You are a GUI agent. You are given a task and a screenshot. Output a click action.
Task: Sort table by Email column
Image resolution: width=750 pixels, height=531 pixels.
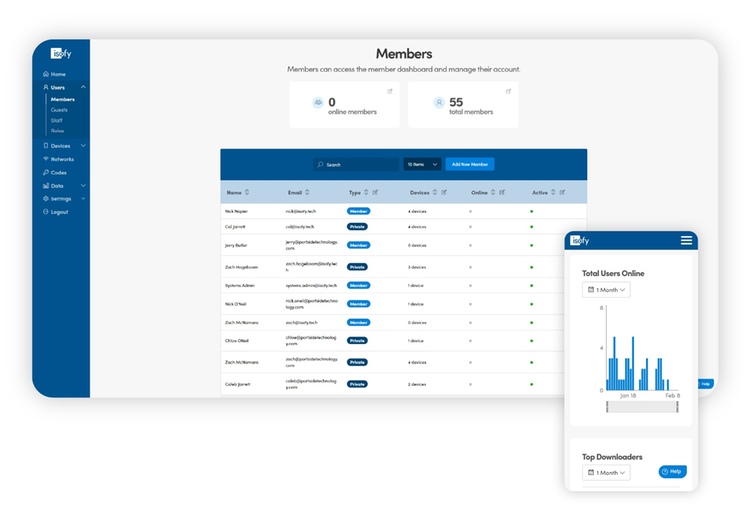307,192
